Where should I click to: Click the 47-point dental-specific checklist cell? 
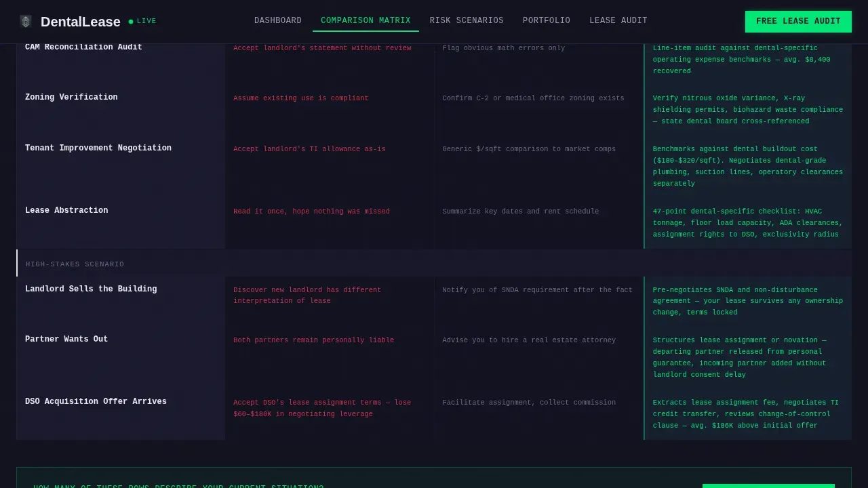(747, 223)
